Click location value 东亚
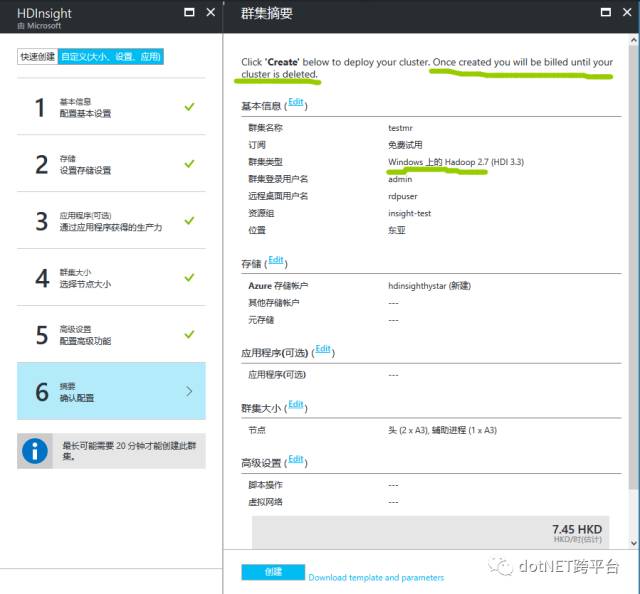Image resolution: width=640 pixels, height=594 pixels. coord(397,230)
